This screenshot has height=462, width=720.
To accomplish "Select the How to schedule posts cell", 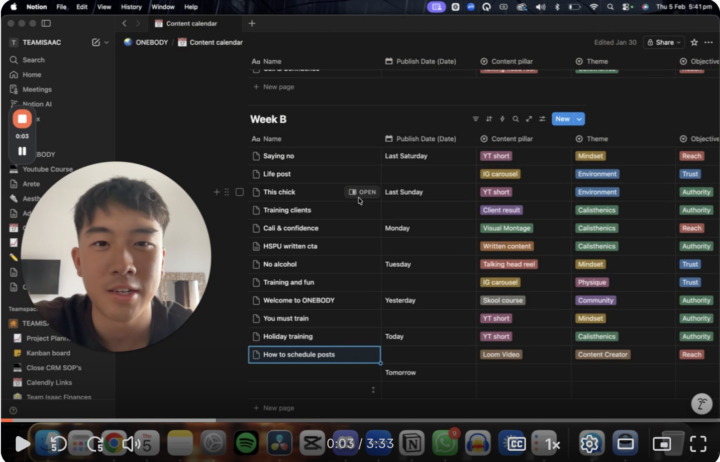I will tap(314, 355).
